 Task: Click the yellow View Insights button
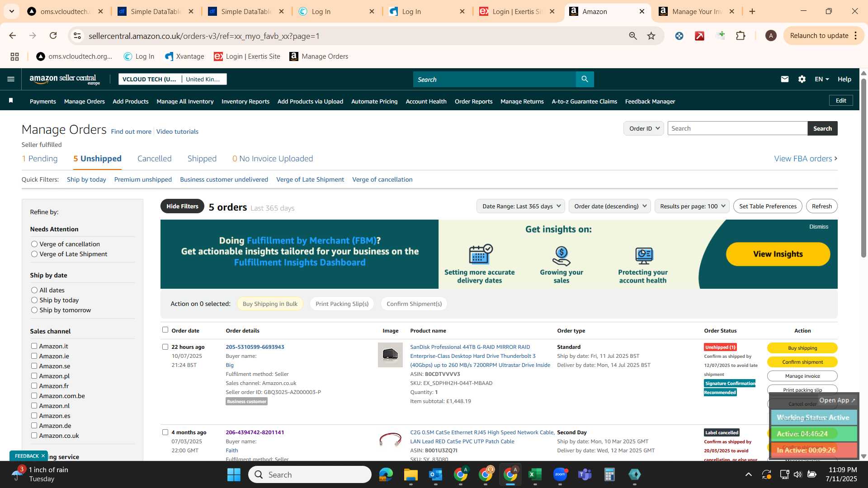[x=778, y=254]
